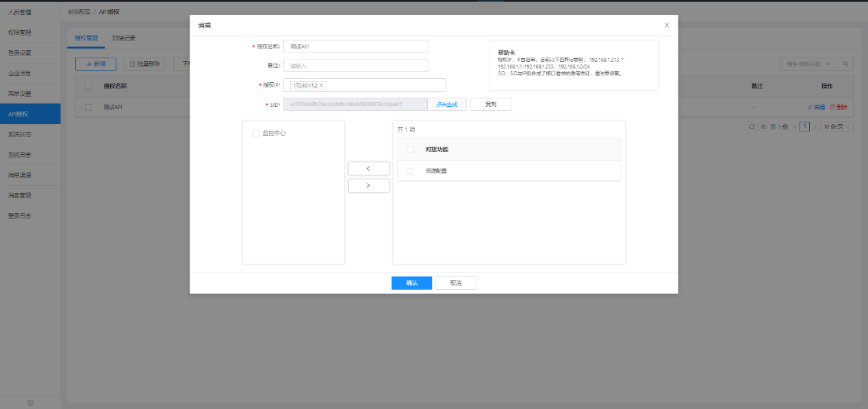This screenshot has width=868, height=409.
Task: Click the magnifier icon in the search box
Action: [846, 62]
